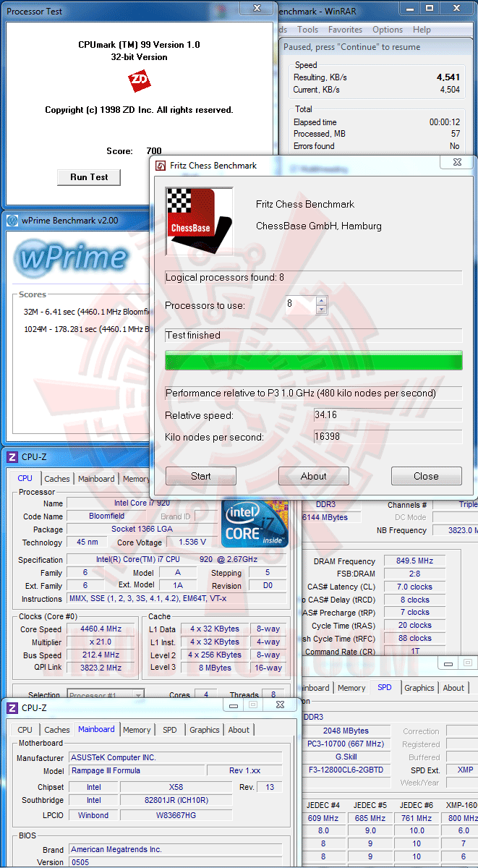478x868 pixels.
Task: Click the red ZD logo in Processor Test
Action: tap(139, 81)
